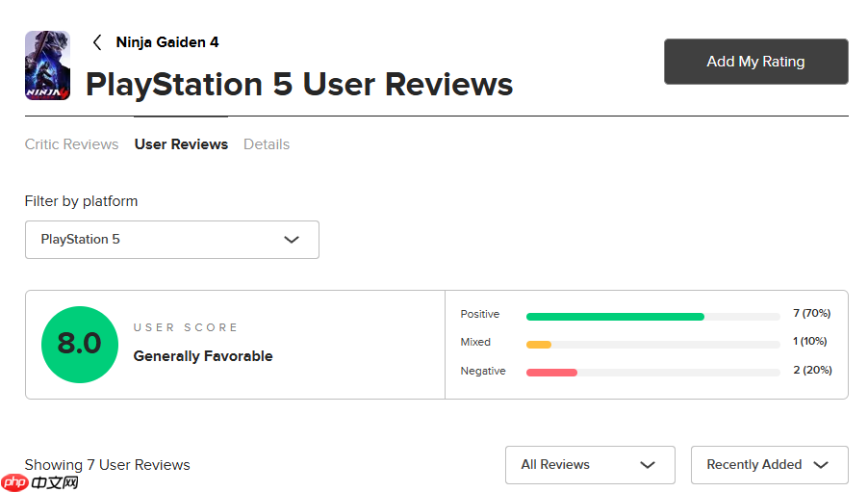Click the 7 (70%) positive review count
Screen dimensions: 868x492
pos(811,313)
